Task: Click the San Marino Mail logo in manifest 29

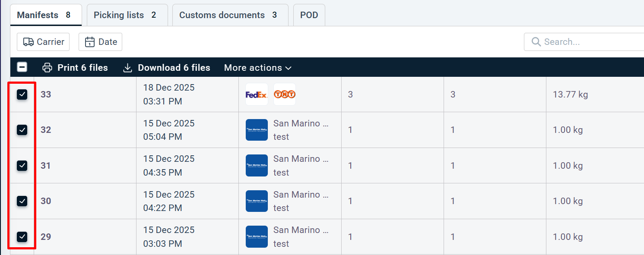Action: pos(257,237)
